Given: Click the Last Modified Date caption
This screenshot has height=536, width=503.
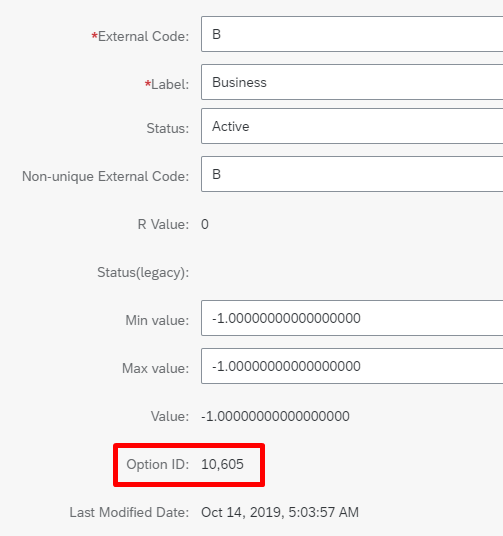Looking at the screenshot, I should coord(129,512).
